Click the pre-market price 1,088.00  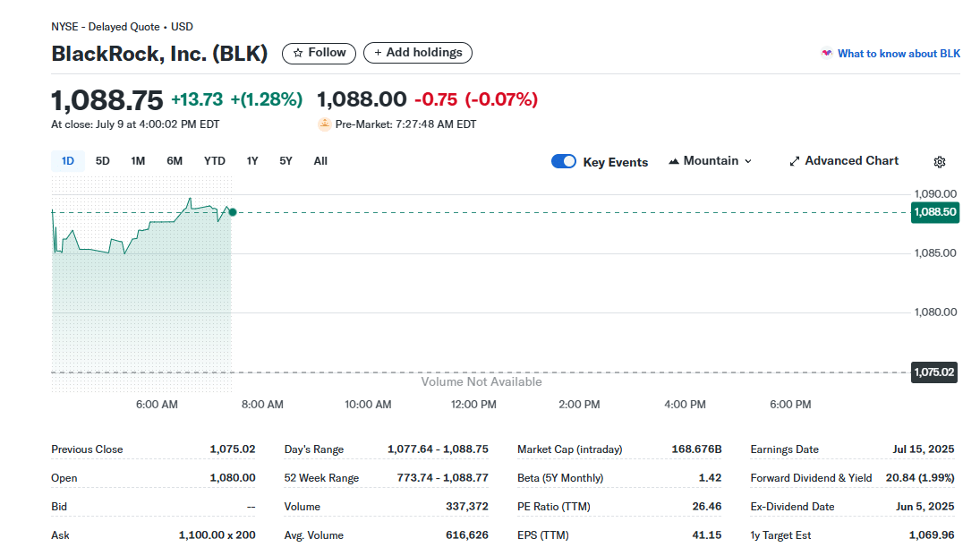tap(362, 99)
